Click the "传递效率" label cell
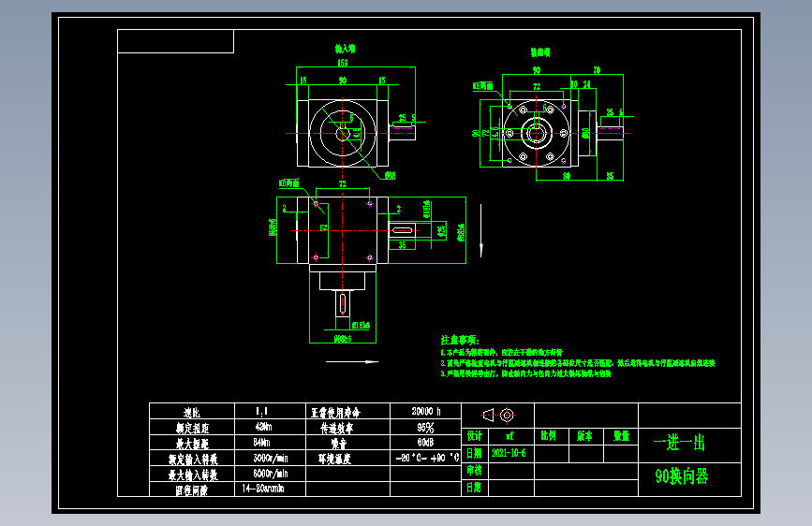 click(x=336, y=428)
